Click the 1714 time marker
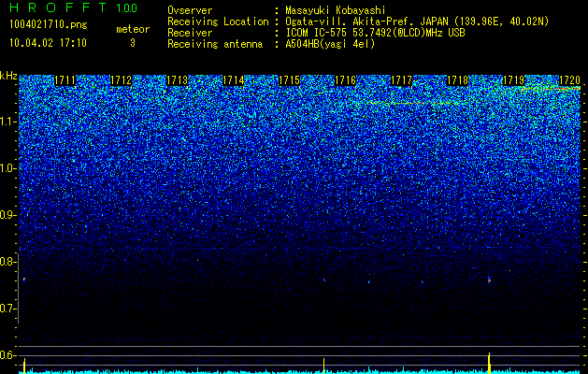Screen dimensions: 588x374 tap(234, 80)
